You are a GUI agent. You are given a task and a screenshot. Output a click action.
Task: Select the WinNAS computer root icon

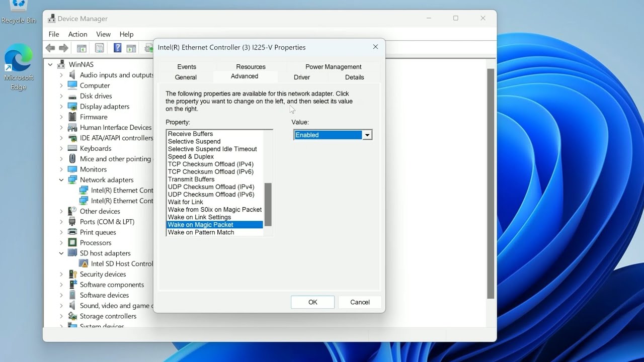tap(61, 64)
